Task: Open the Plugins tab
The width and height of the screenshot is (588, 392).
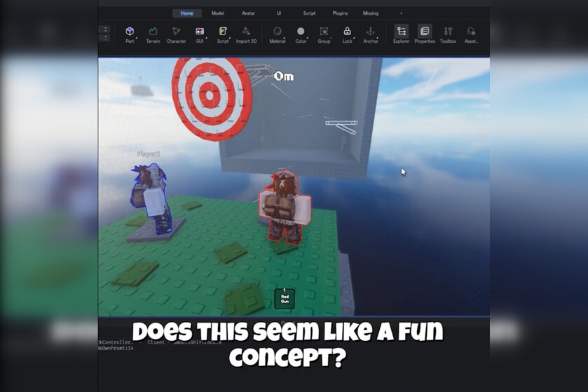Action: (x=340, y=13)
